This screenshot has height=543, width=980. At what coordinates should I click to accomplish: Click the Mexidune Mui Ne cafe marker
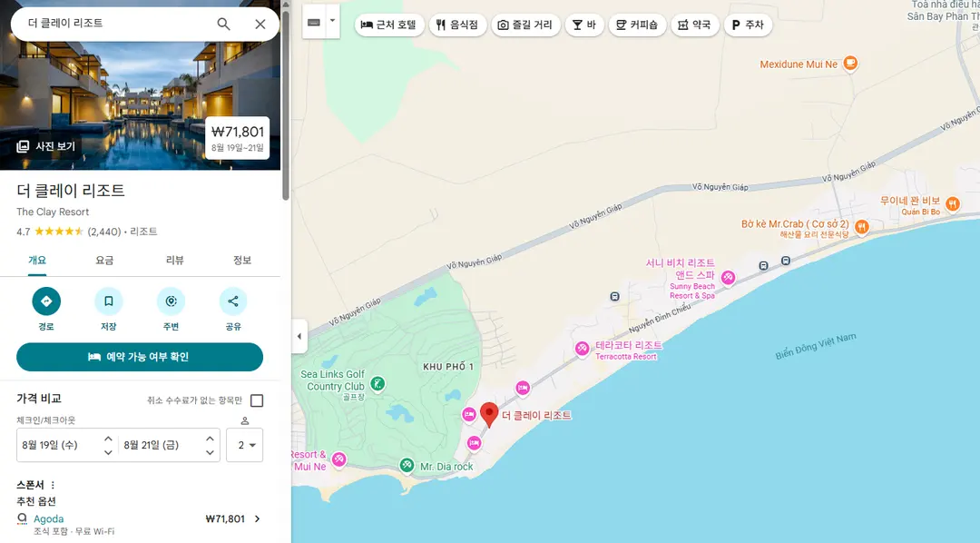850,64
